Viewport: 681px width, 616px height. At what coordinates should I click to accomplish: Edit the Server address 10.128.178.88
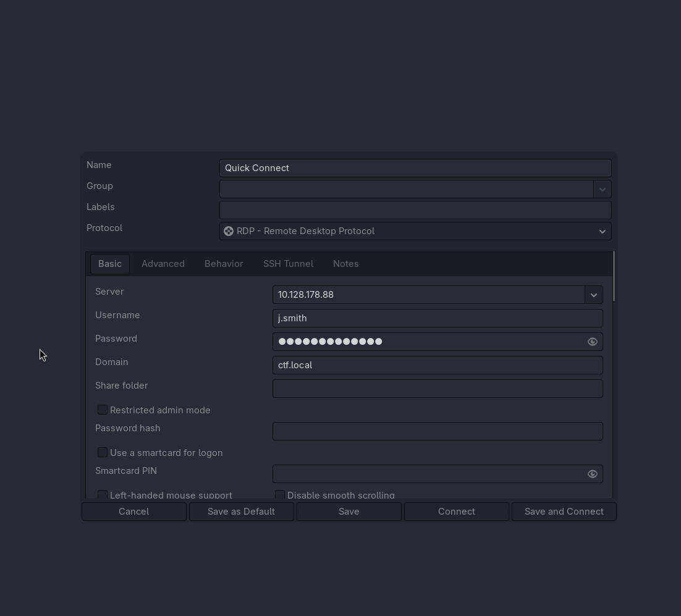point(429,295)
